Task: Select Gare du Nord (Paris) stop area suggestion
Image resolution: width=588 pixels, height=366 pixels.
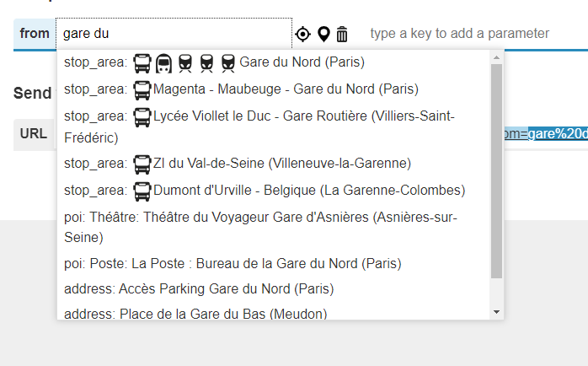Action: point(274,62)
